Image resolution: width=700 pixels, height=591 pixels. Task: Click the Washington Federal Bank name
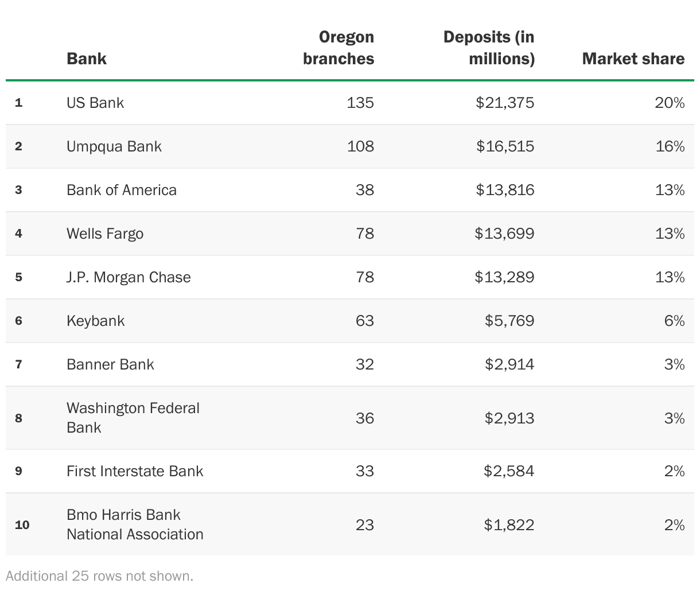click(x=133, y=418)
